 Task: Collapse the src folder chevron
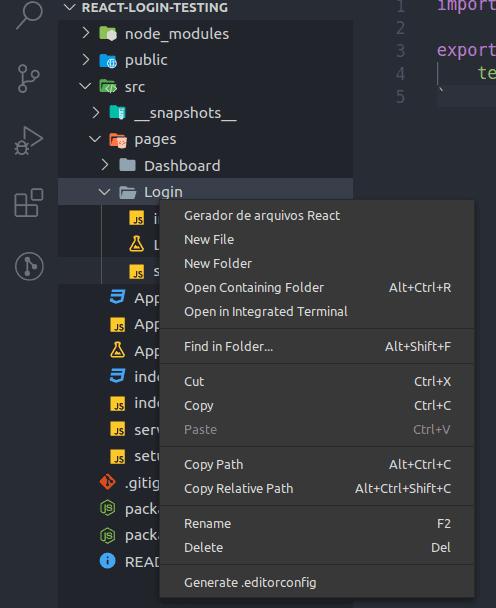click(x=85, y=86)
